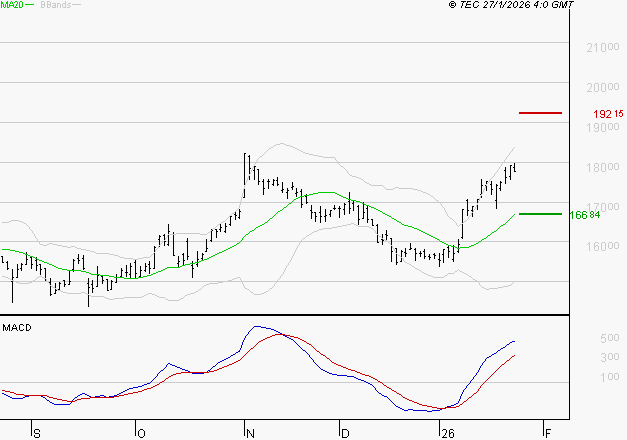Click the 19000 price axis label
The width and height of the screenshot is (627, 440).
603,127
